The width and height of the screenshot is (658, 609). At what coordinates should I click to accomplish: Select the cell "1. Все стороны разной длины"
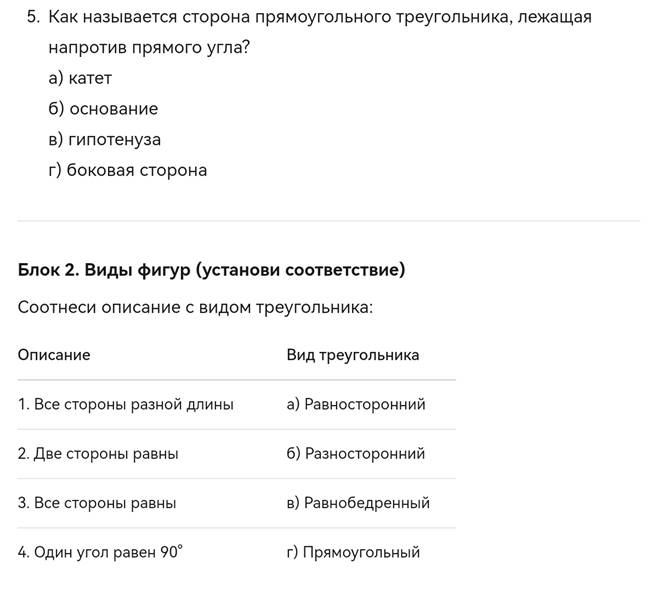126,404
